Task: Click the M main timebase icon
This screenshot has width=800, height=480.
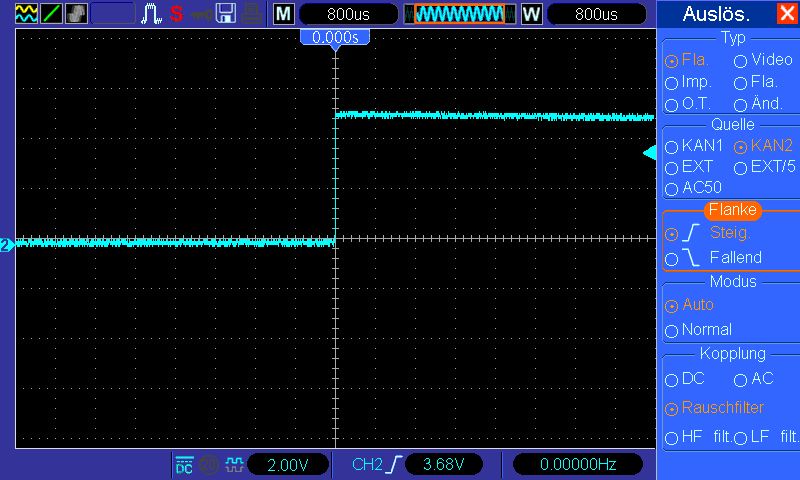Action: pyautogui.click(x=284, y=14)
